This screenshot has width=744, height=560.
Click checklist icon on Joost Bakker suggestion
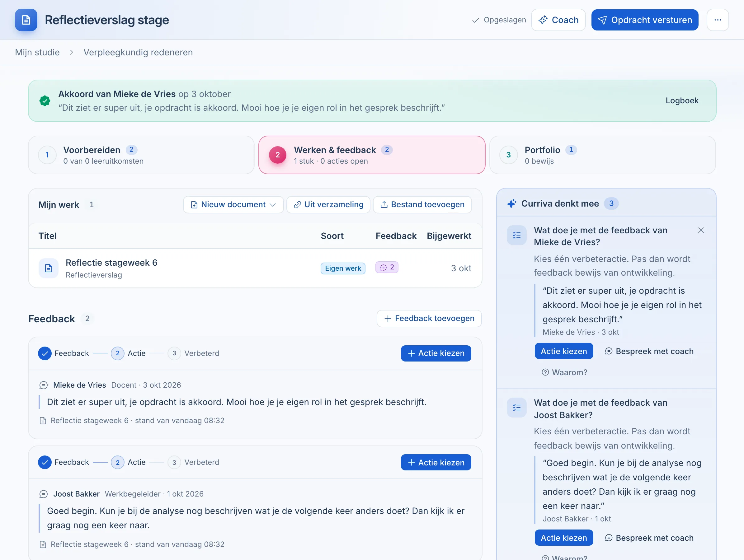(516, 407)
